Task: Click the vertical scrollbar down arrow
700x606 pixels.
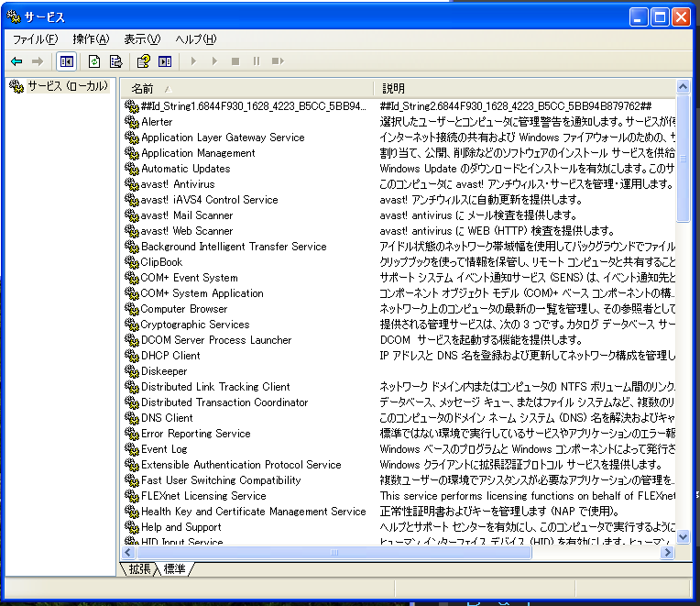Action: pos(683,536)
